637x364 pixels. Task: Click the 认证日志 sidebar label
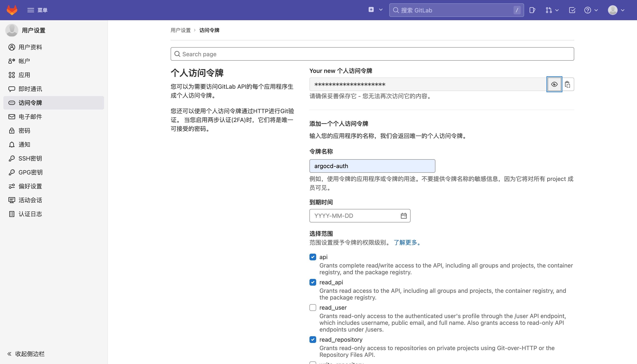[30, 214]
